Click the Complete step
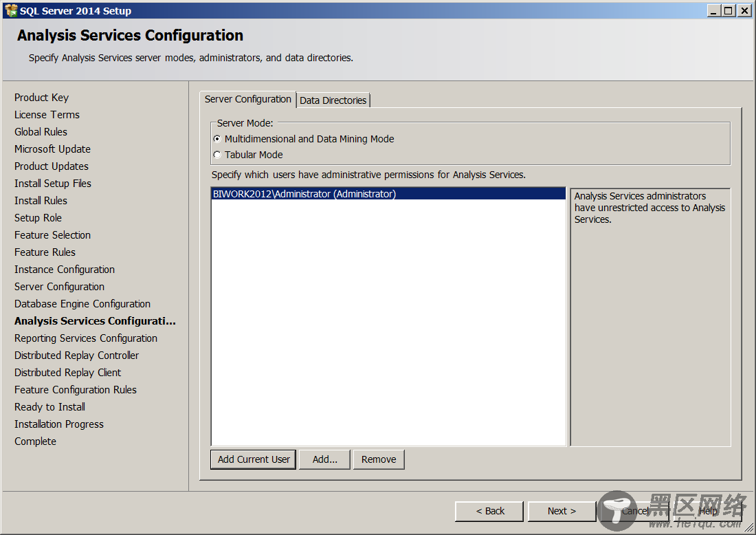Screen dimensions: 756x535 [35, 441]
